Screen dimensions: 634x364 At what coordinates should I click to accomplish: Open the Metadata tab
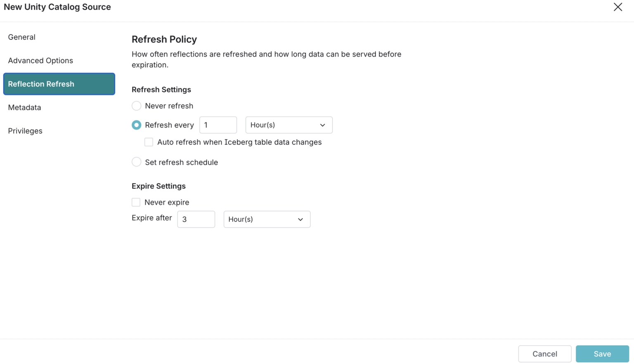tap(24, 107)
